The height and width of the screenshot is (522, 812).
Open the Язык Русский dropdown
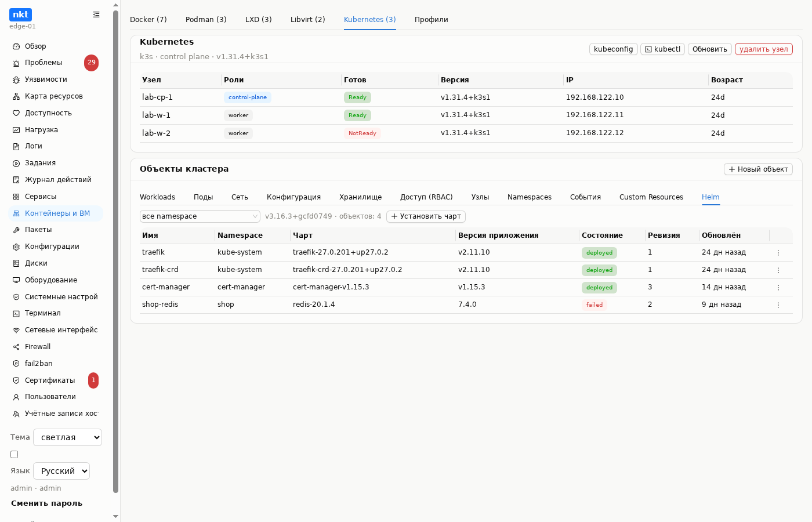(x=61, y=471)
